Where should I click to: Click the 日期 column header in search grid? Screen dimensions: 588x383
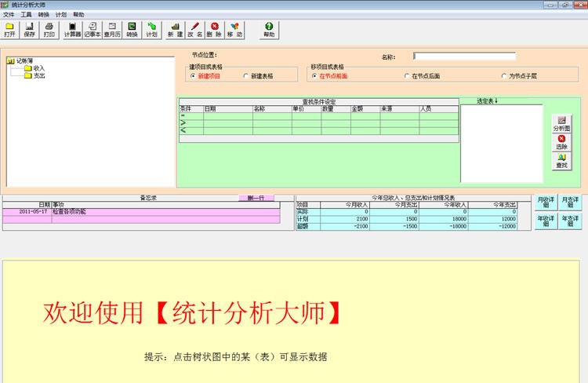coord(228,109)
